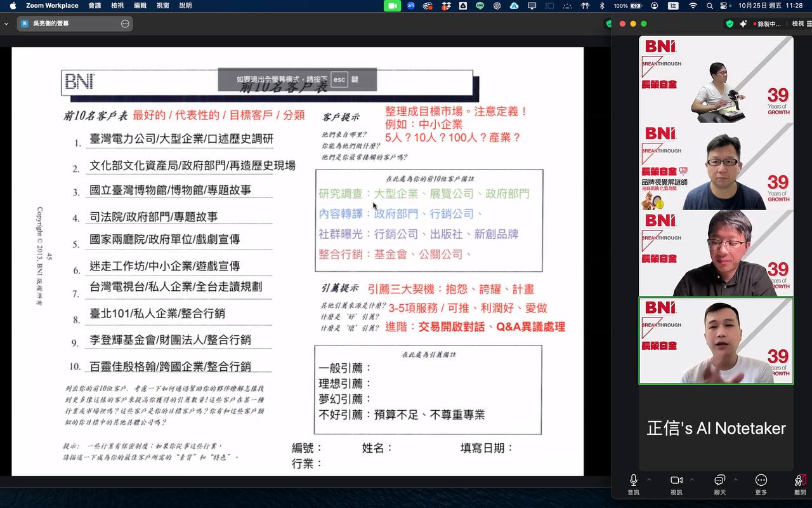Open Dropbox menu bar icon
This screenshot has width=812, height=508.
pos(447,5)
